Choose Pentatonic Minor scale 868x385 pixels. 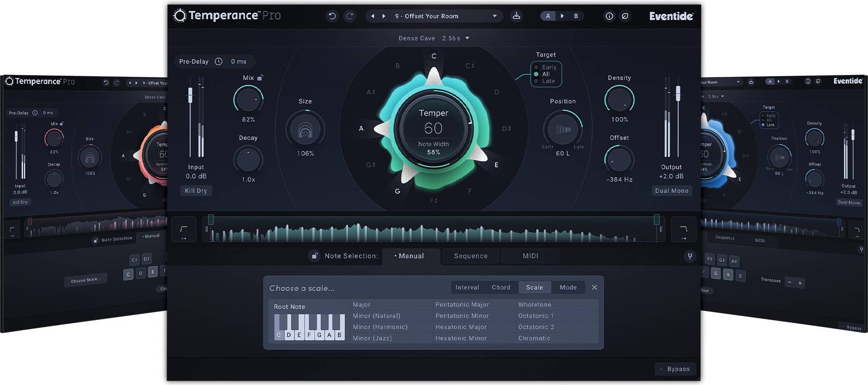pyautogui.click(x=462, y=316)
